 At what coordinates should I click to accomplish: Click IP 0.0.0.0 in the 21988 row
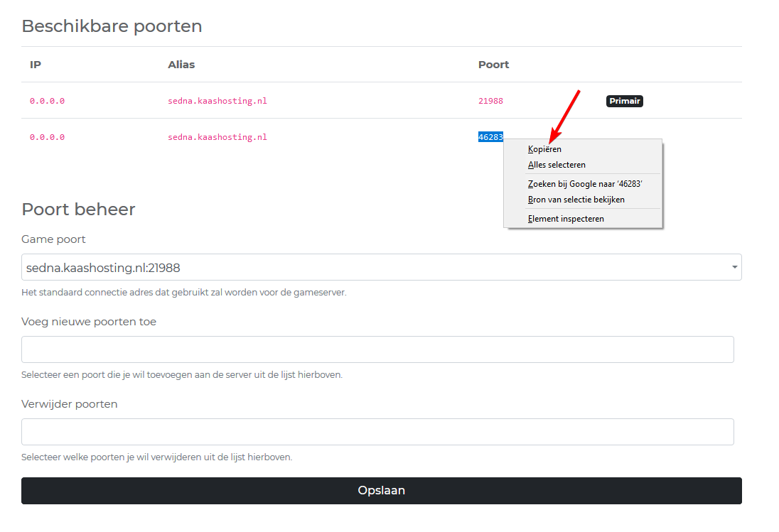point(47,101)
